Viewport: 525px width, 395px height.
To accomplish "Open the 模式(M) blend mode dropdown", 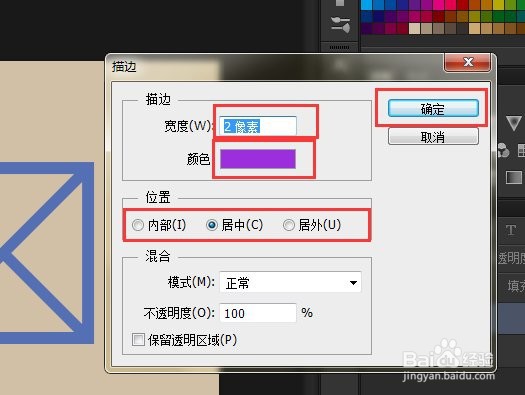I will tap(290, 282).
